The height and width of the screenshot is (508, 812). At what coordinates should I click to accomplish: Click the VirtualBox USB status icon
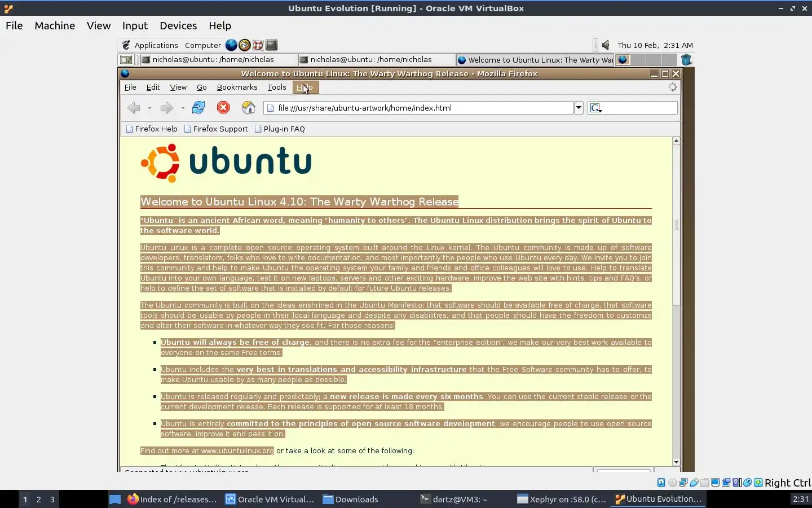click(x=694, y=483)
